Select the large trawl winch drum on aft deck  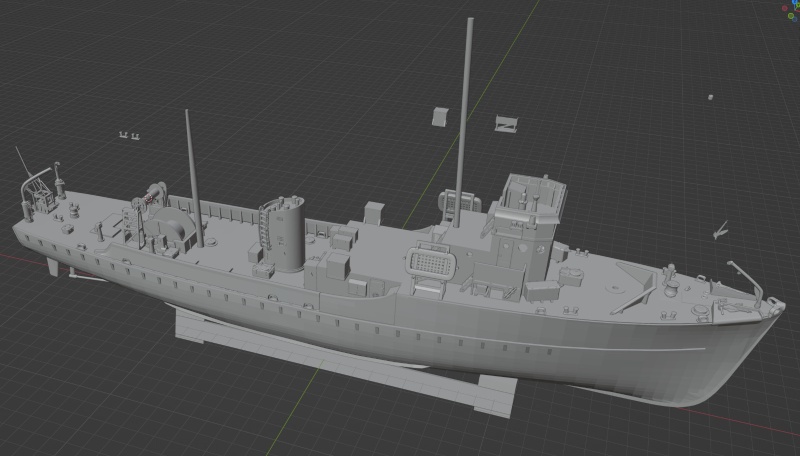click(173, 227)
